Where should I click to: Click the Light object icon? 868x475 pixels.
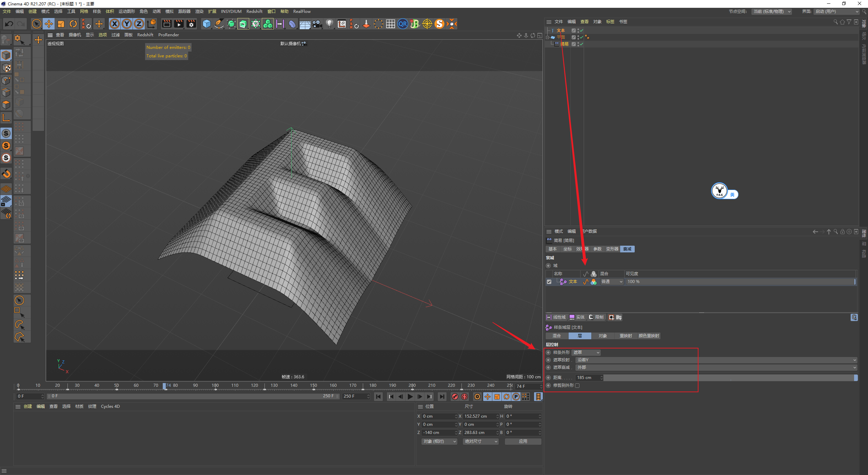(x=329, y=24)
